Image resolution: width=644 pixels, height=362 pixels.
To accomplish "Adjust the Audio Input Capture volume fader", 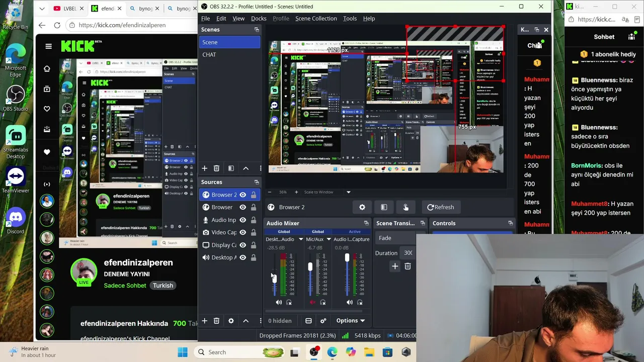I will tap(347, 258).
